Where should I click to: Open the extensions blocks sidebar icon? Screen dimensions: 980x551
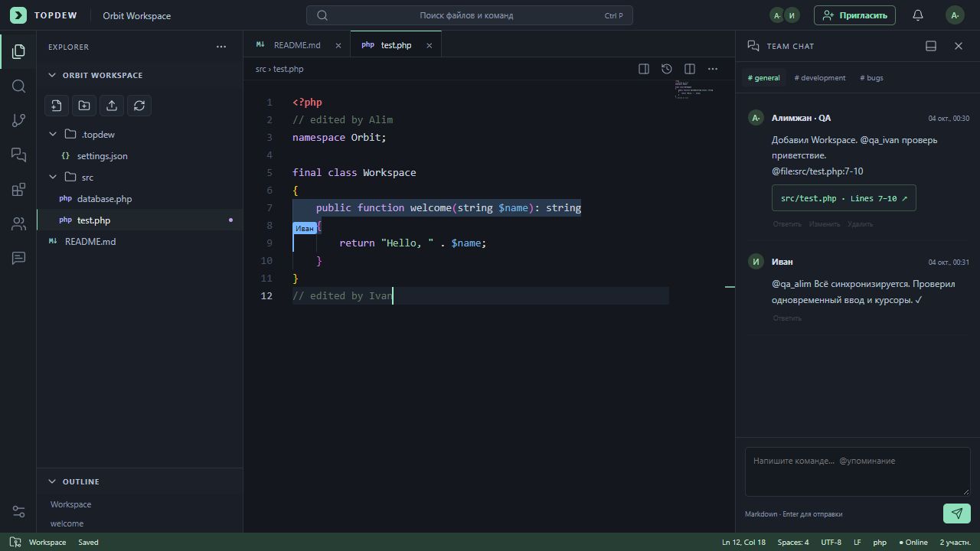(x=18, y=189)
